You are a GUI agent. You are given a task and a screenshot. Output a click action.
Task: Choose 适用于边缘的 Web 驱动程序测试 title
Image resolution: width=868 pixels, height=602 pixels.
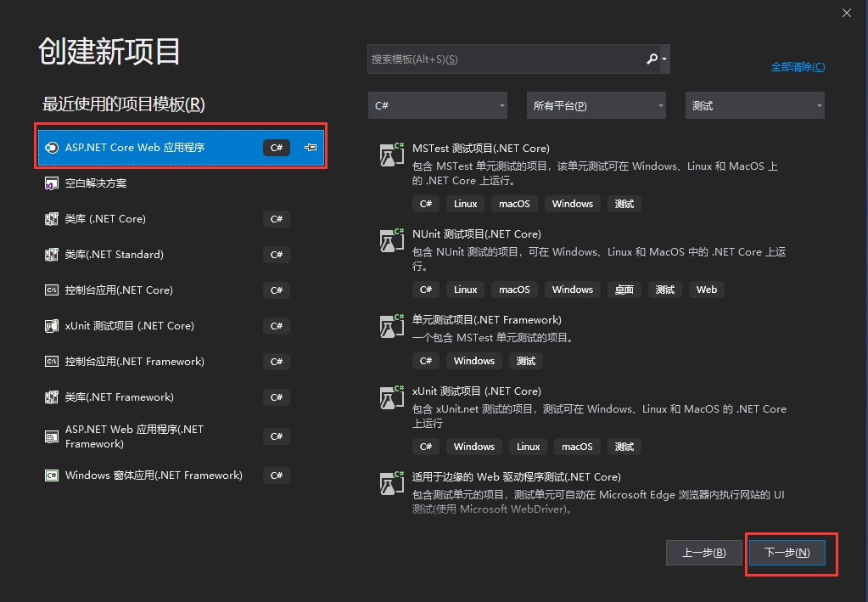517,477
